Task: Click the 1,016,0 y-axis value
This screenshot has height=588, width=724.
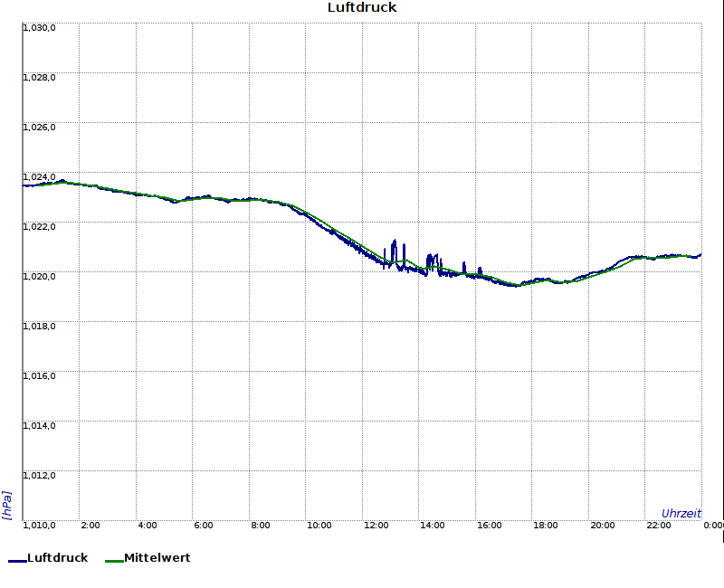Action: click(x=39, y=376)
